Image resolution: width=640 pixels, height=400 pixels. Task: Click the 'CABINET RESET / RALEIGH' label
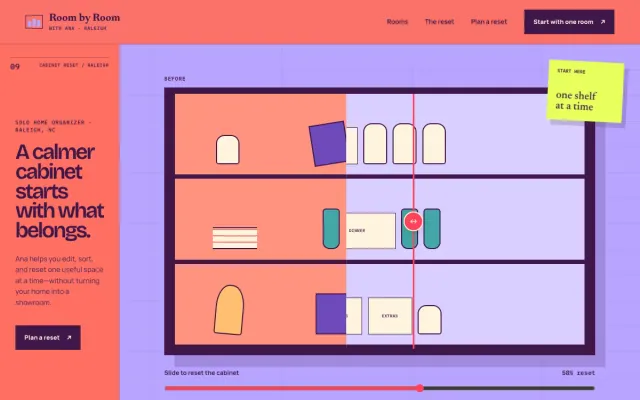pos(74,65)
